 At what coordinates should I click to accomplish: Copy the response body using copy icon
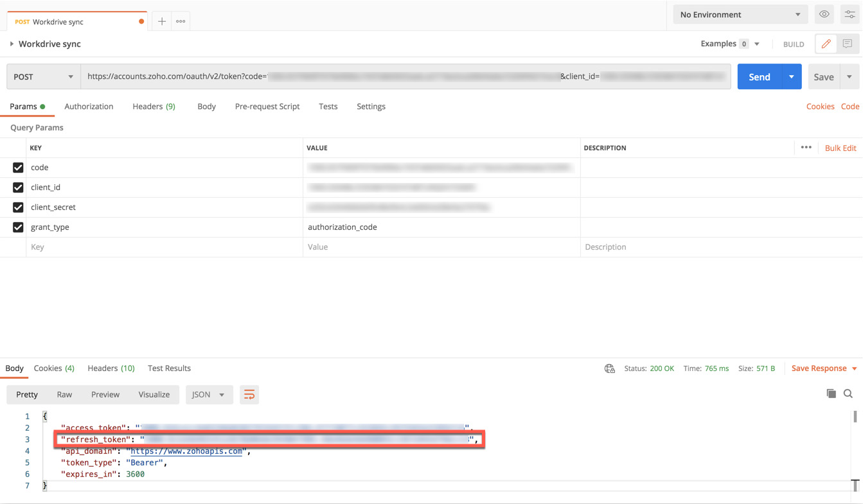[832, 393]
